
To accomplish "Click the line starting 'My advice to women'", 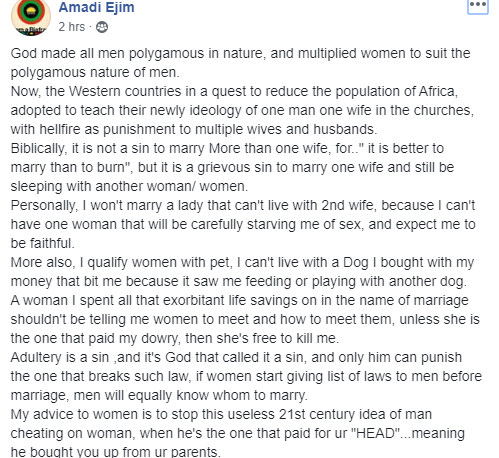I will pos(221,415).
